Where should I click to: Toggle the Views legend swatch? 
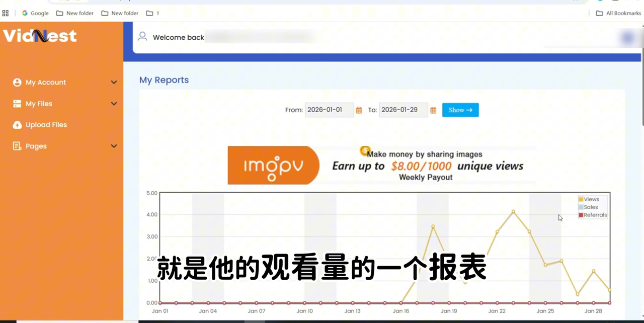581,200
